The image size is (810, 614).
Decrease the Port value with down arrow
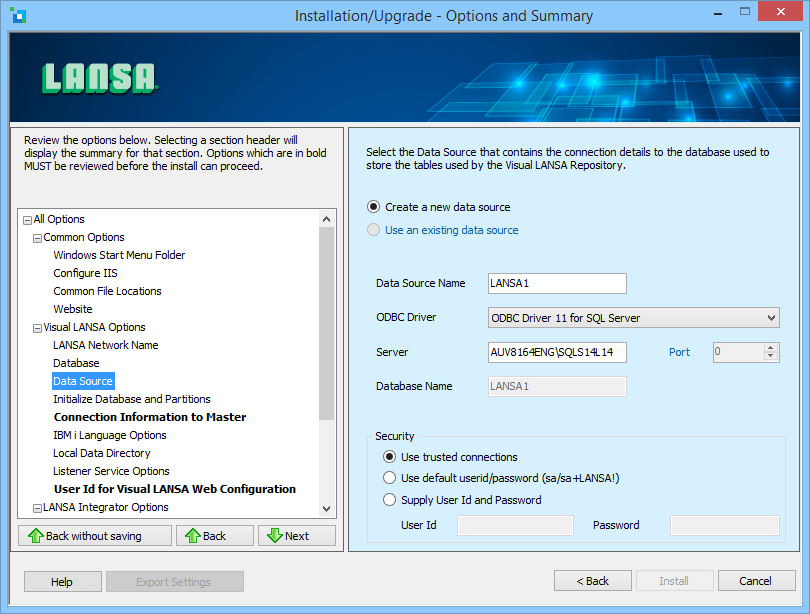click(771, 356)
